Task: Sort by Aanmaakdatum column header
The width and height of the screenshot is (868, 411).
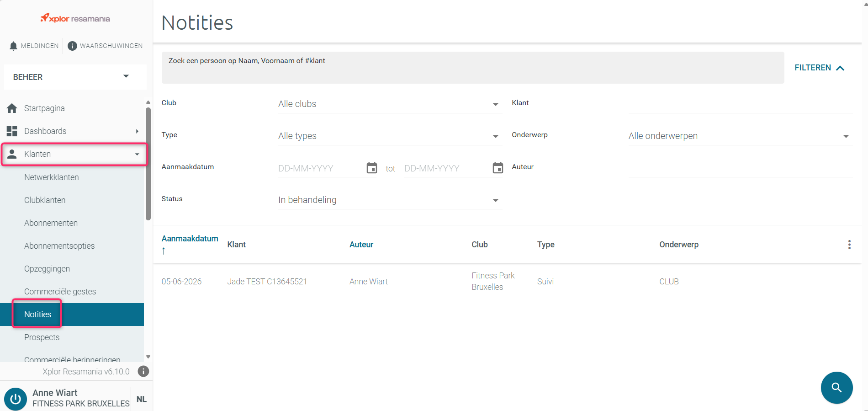Action: click(190, 239)
